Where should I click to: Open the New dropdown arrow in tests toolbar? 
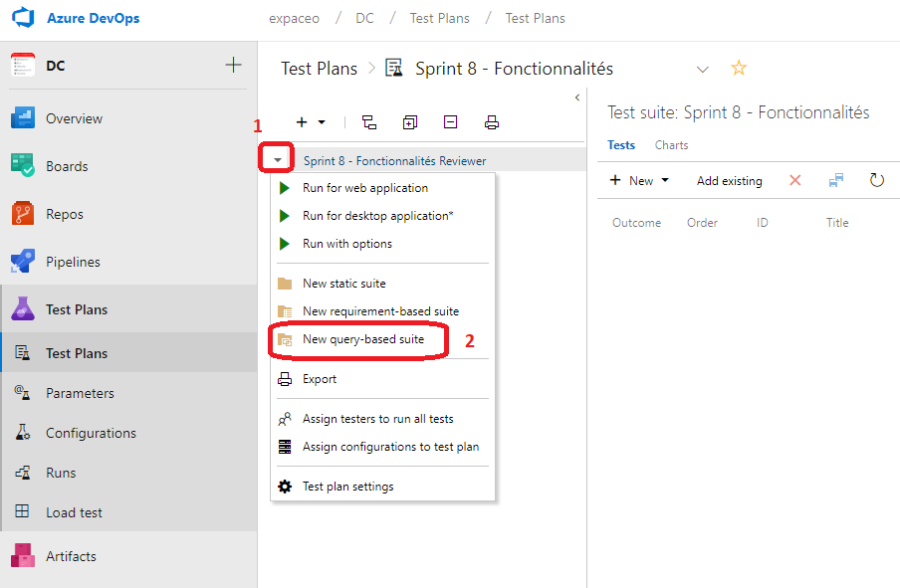click(665, 180)
